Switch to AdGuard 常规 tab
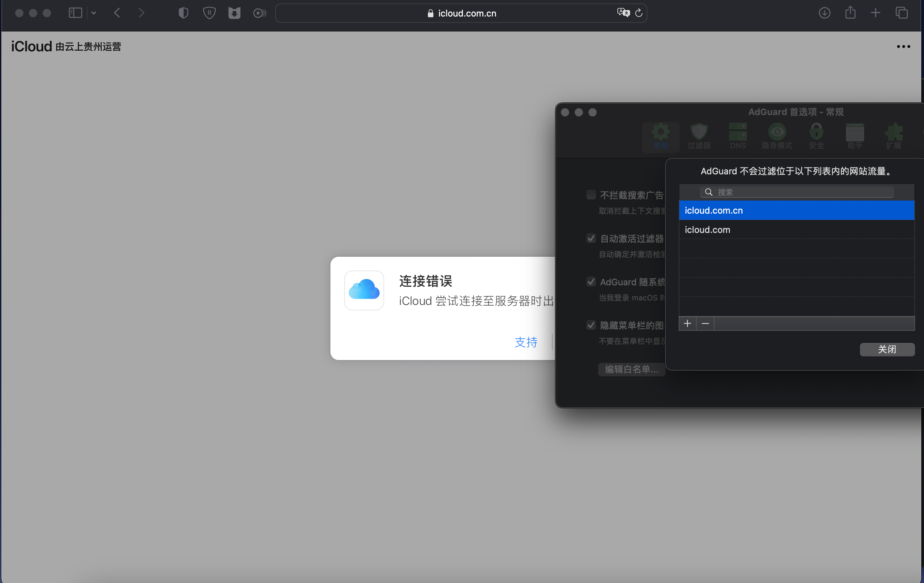 (x=660, y=137)
